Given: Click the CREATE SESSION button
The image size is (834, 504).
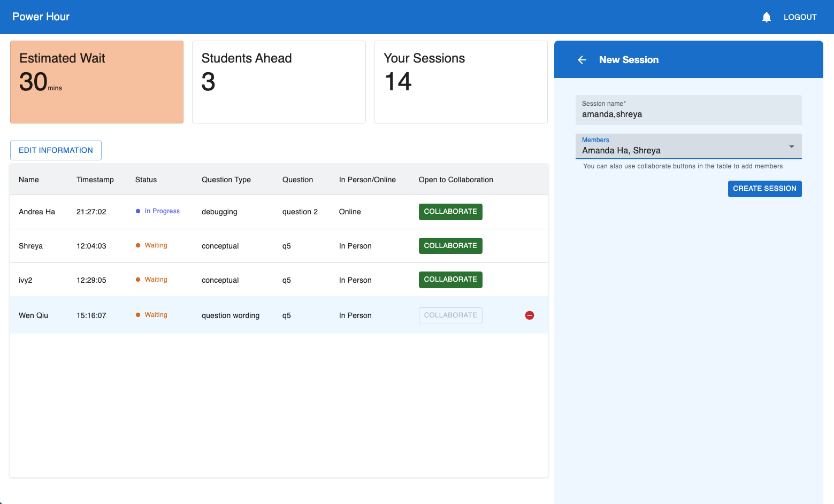Looking at the screenshot, I should click(764, 189).
